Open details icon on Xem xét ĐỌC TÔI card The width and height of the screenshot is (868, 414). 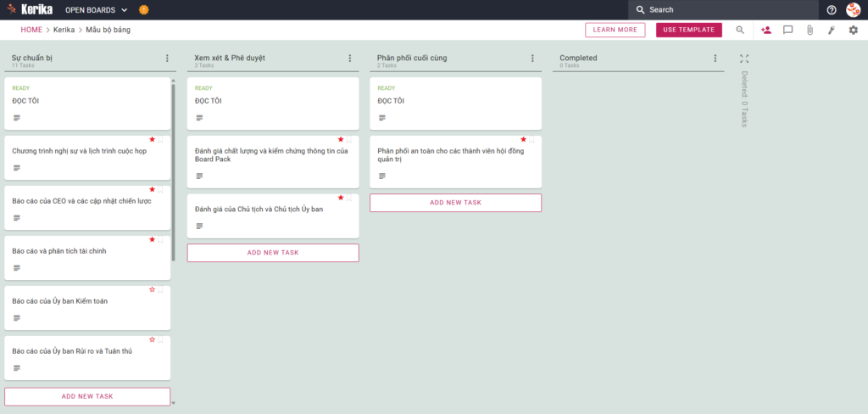(199, 117)
